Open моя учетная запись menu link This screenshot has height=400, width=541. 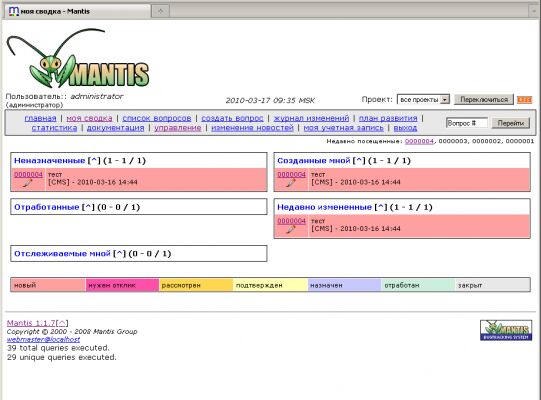344,128
